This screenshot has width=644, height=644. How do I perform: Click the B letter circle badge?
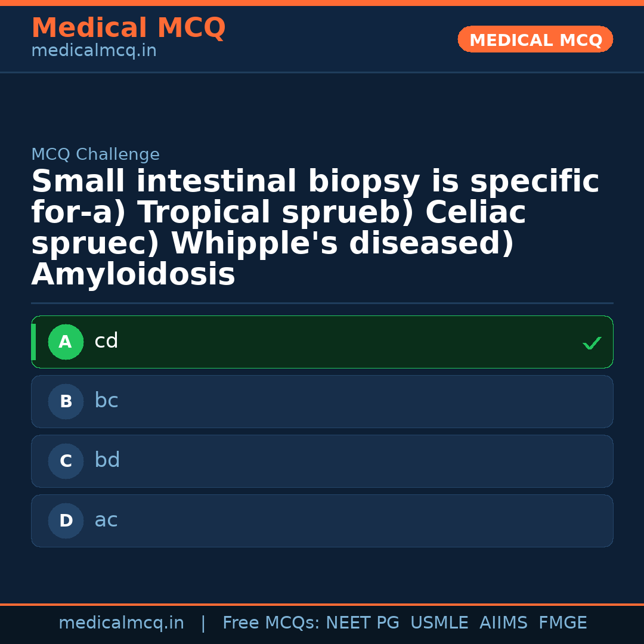click(x=66, y=402)
